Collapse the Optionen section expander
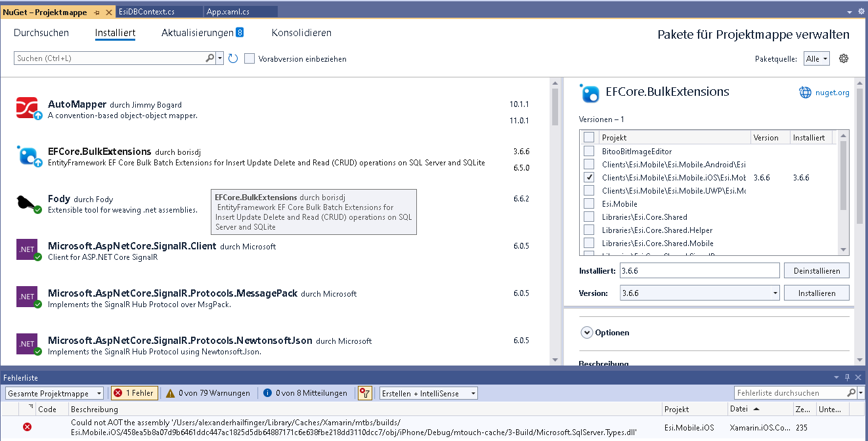Viewport: 868px width, 441px height. (587, 333)
